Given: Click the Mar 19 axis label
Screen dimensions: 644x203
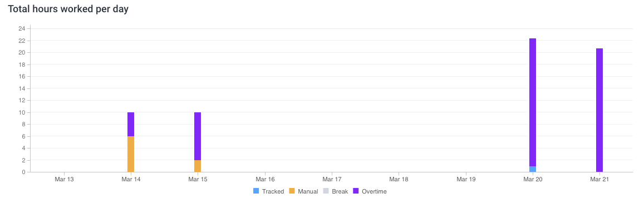Looking at the screenshot, I should pos(466,179).
